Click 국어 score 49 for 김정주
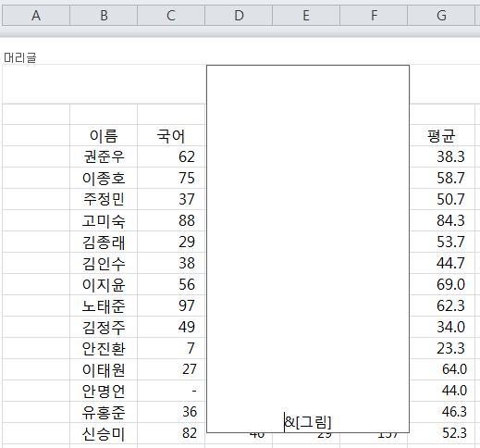 [x=171, y=327]
